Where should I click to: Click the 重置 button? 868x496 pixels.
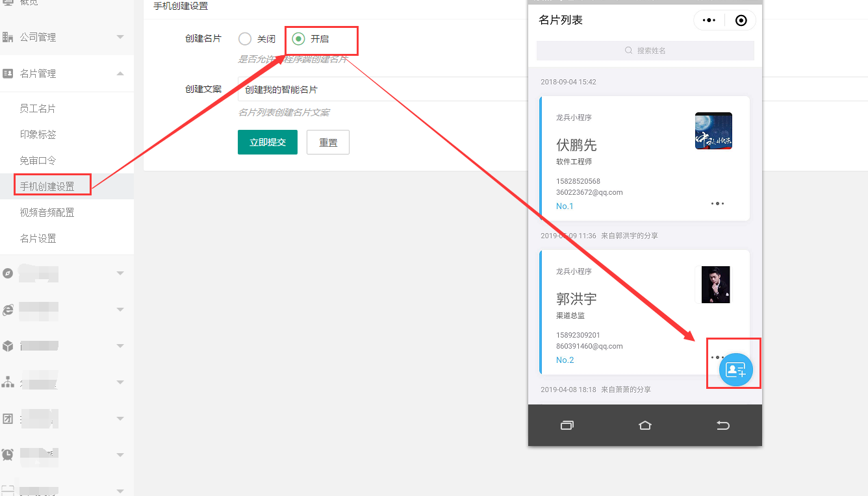(328, 142)
